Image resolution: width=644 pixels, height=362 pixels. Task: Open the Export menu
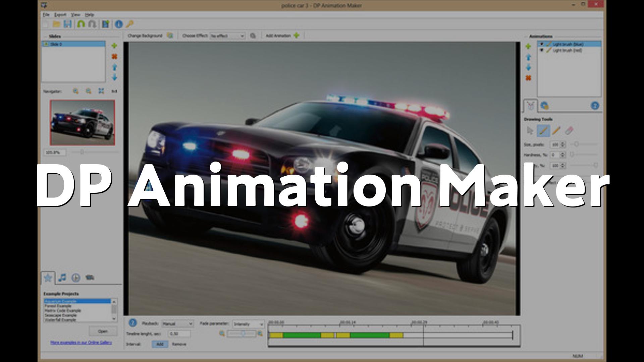click(60, 15)
